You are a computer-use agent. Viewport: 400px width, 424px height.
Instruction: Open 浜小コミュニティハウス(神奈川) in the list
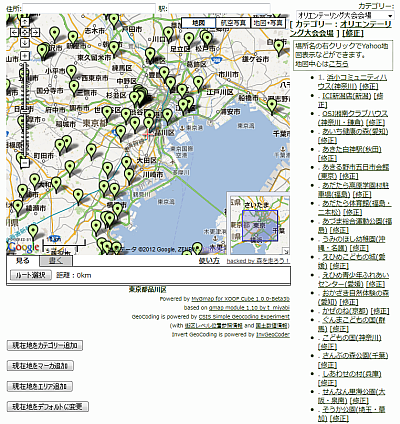point(352,82)
